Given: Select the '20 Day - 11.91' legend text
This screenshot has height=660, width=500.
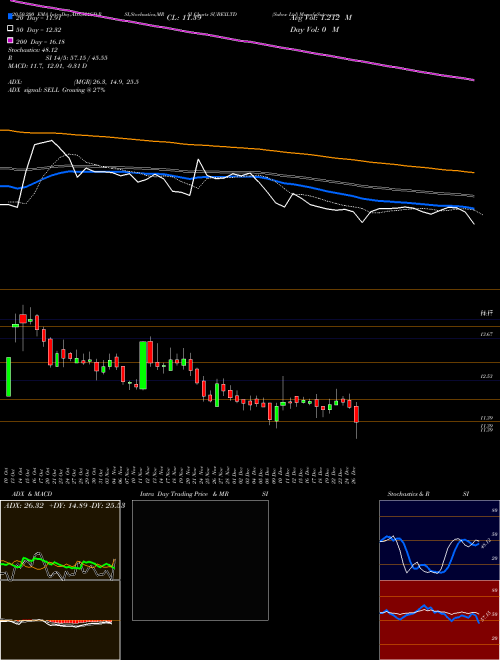Looking at the screenshot, I should pyautogui.click(x=39, y=18).
